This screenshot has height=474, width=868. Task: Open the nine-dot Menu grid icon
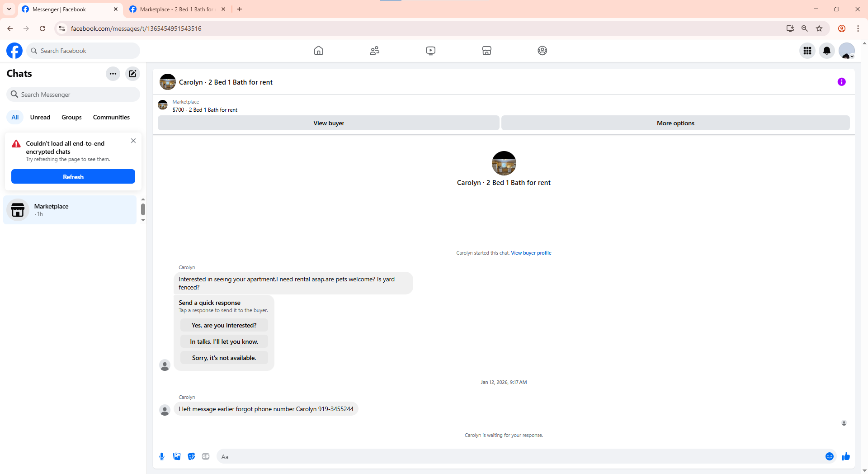pyautogui.click(x=807, y=51)
